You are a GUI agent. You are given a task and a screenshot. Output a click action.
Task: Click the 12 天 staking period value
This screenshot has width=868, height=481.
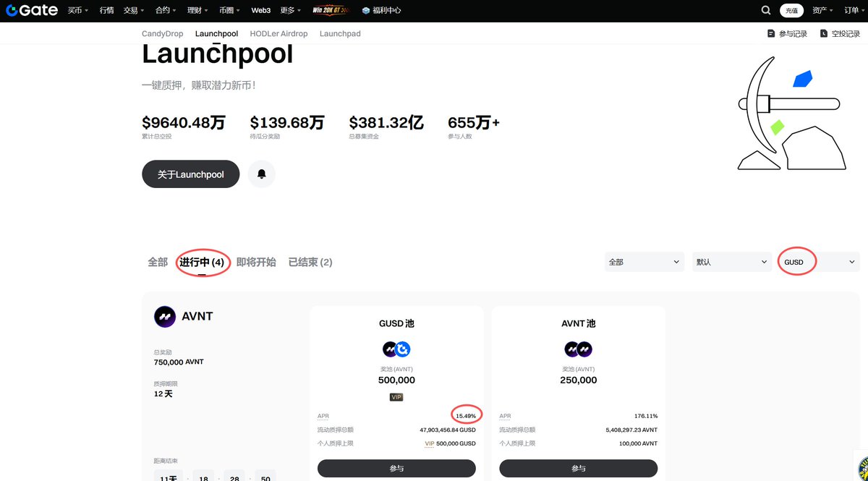[163, 394]
